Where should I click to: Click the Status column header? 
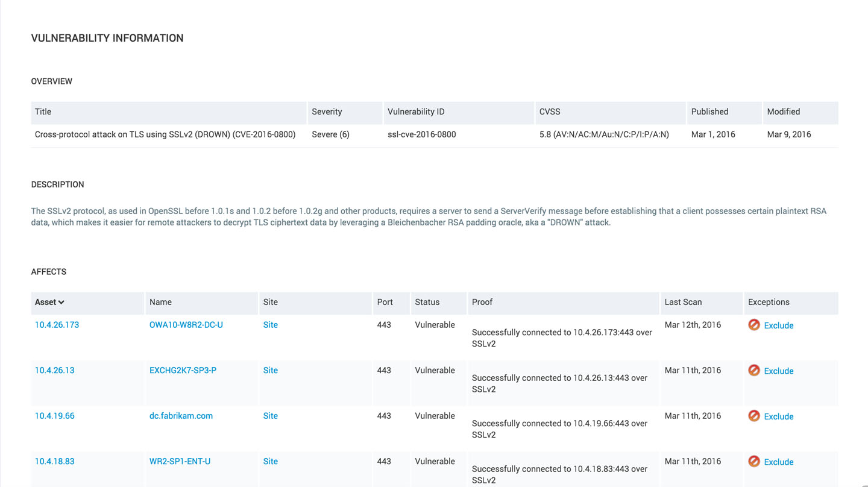[427, 302]
